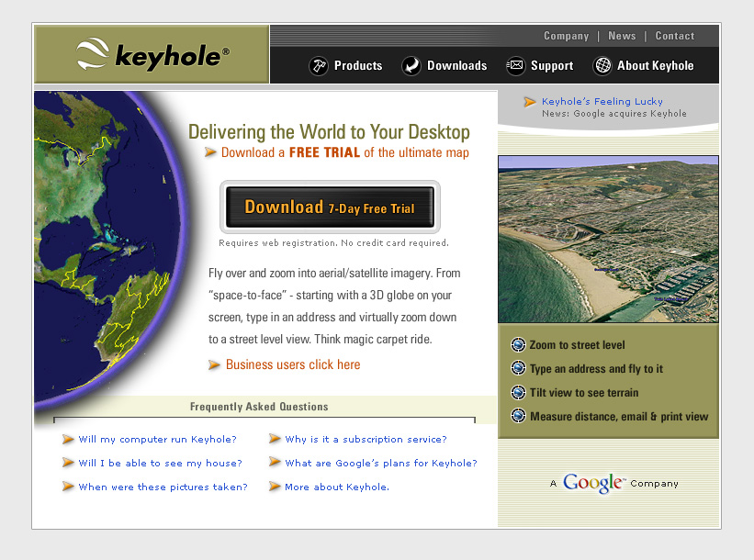The width and height of the screenshot is (754, 560).
Task: Click the arrow beside Why is it a subscription service
Action: click(x=275, y=439)
